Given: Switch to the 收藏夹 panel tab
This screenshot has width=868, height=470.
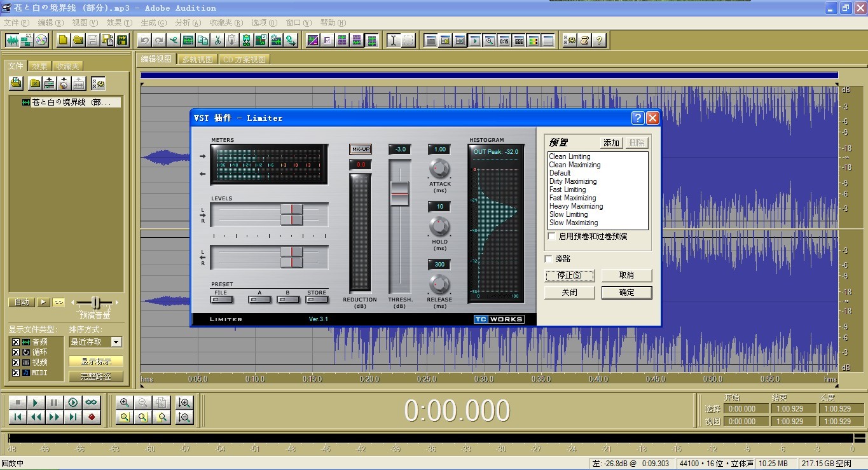Looking at the screenshot, I should click(67, 66).
